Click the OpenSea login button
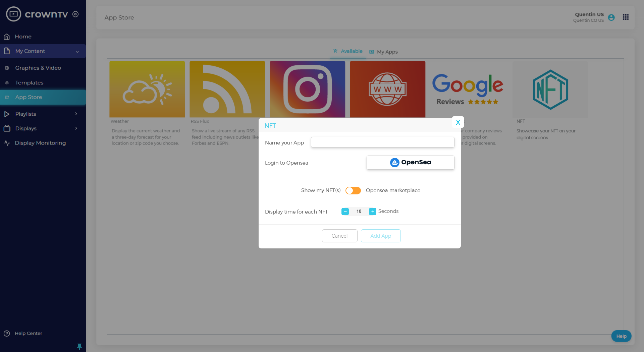 click(x=410, y=163)
